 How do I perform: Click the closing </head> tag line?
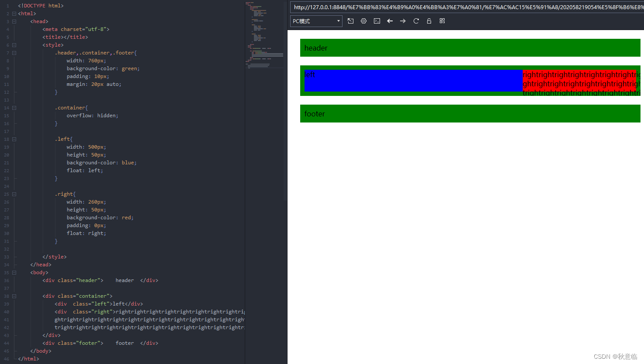(41, 265)
